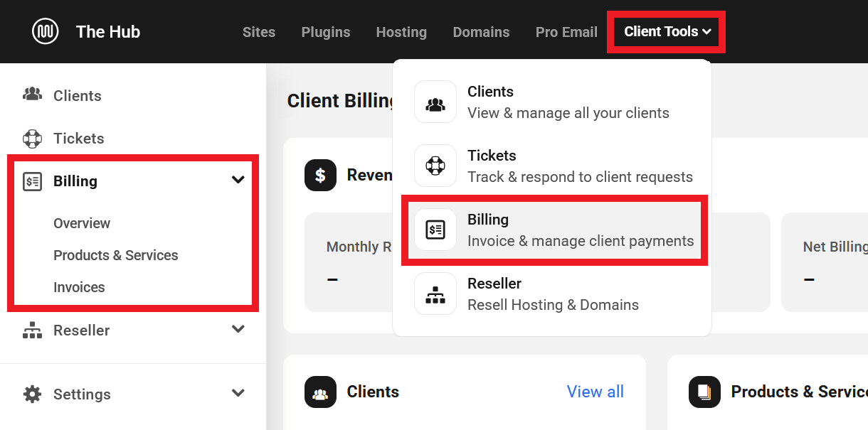Choose Tickets from Client Tools dropdown
868x430 pixels.
(x=552, y=166)
